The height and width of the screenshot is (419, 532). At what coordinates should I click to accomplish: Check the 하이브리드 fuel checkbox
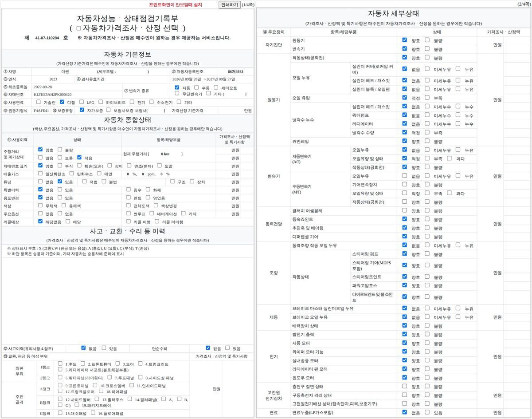[101, 102]
